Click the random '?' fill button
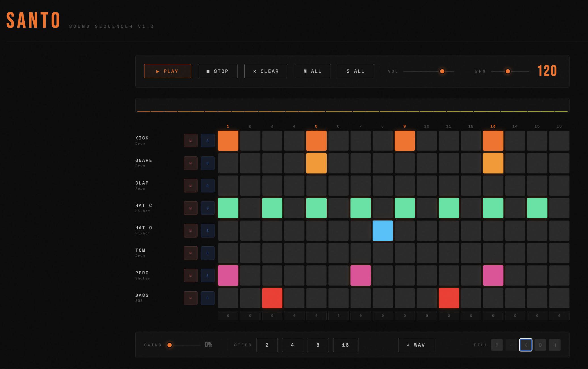Image resolution: width=588 pixels, height=369 pixels. click(x=497, y=345)
